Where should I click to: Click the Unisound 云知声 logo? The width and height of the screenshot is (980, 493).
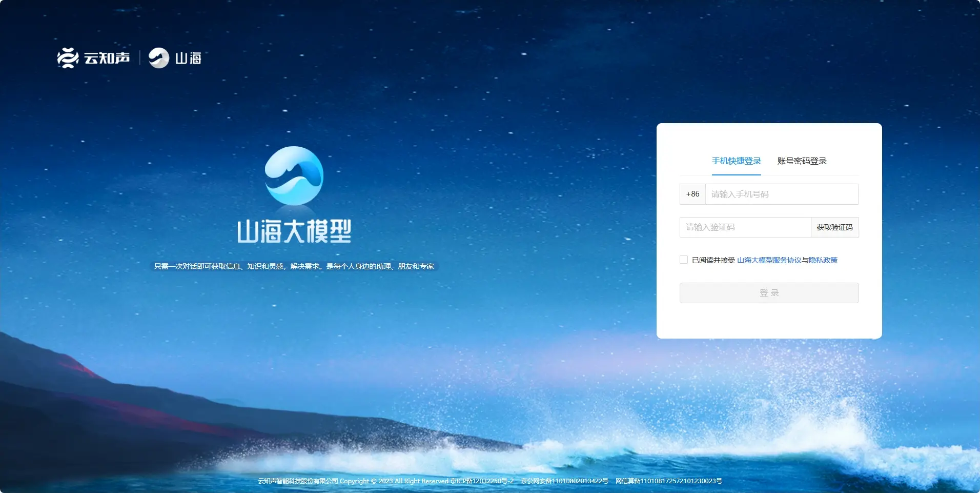pos(93,58)
